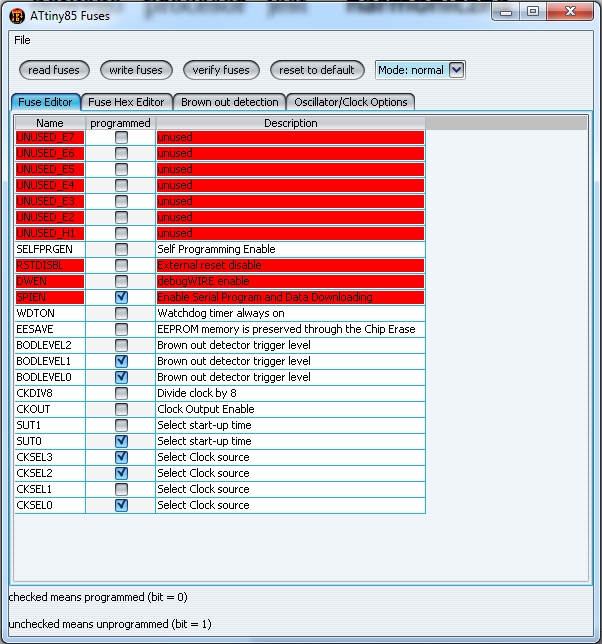Switch to the Fuse Hex Editor tab
Screen dimensions: 602x644
(126, 102)
